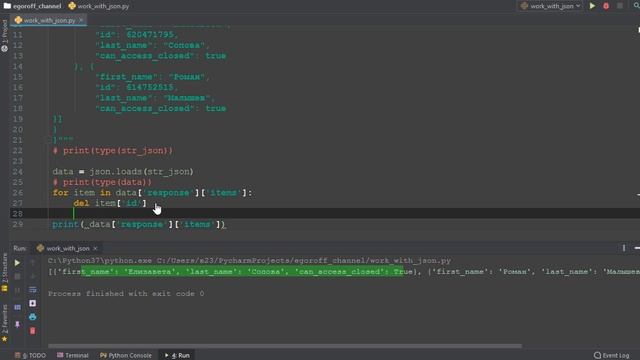Rerun work_with_json in the Run panel
The image size is (640, 360).
(17, 263)
